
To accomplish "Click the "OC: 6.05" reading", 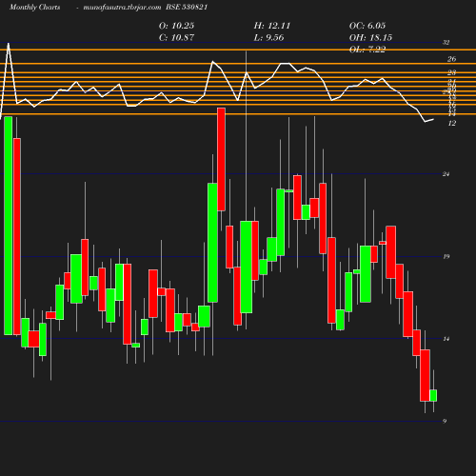I will click(367, 26).
